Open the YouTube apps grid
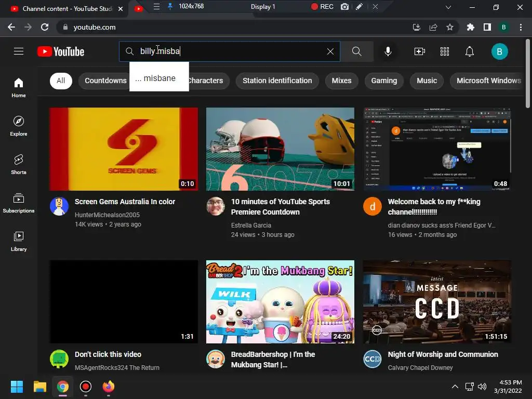 pyautogui.click(x=445, y=51)
